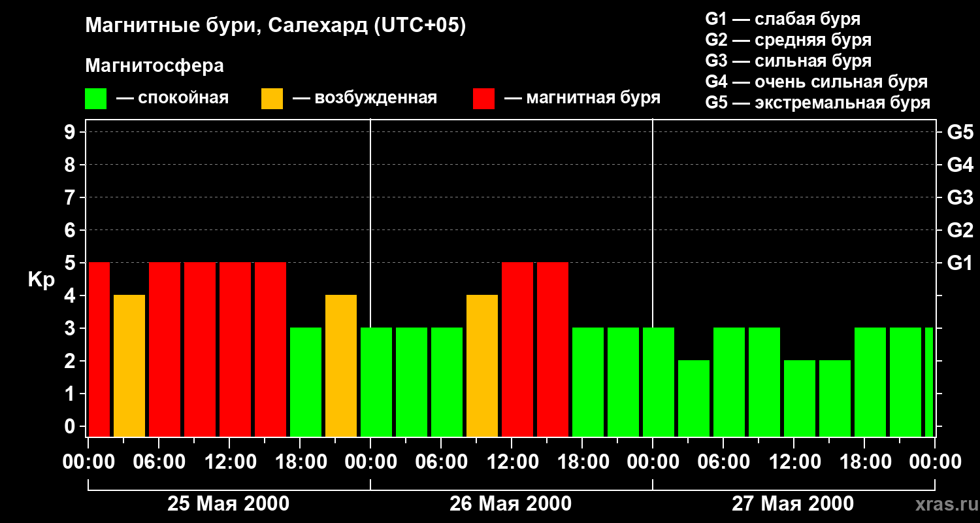
Task: Click the '06:00' time label for 27 May
Action: tap(723, 462)
